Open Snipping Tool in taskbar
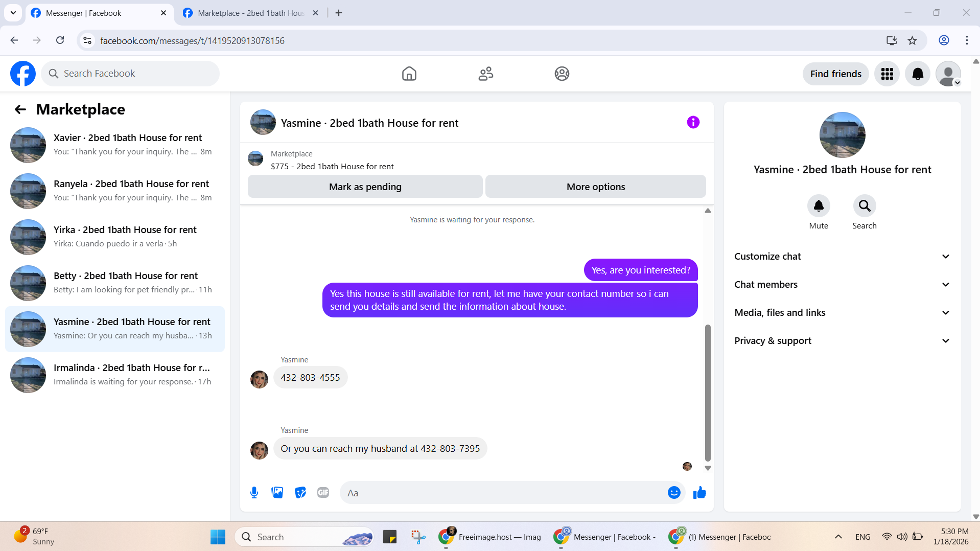The width and height of the screenshot is (980, 551). click(x=418, y=537)
